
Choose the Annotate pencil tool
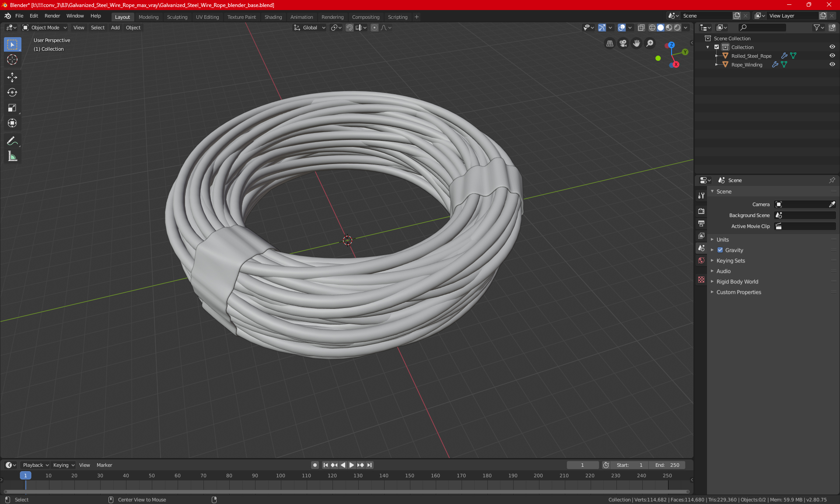12,141
